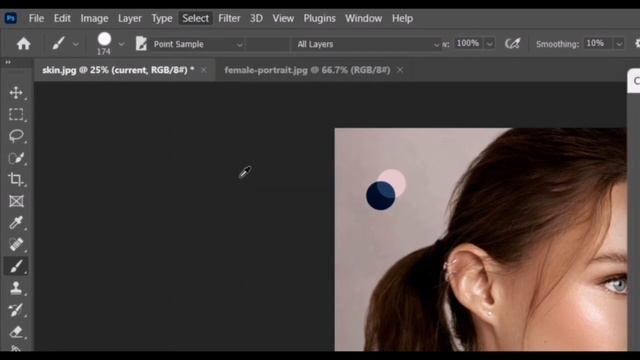Select the History Brush tool
This screenshot has width=640, height=360.
tap(16, 310)
